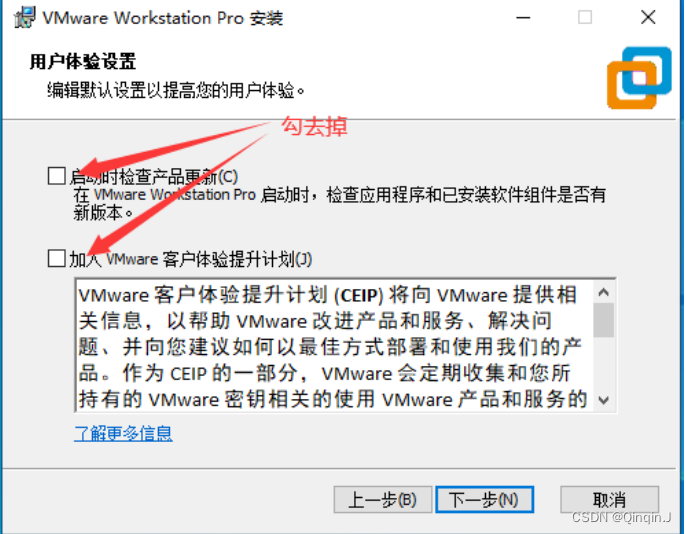The height and width of the screenshot is (534, 686).
Task: Click the installer icon in the title bar
Action: 24,18
